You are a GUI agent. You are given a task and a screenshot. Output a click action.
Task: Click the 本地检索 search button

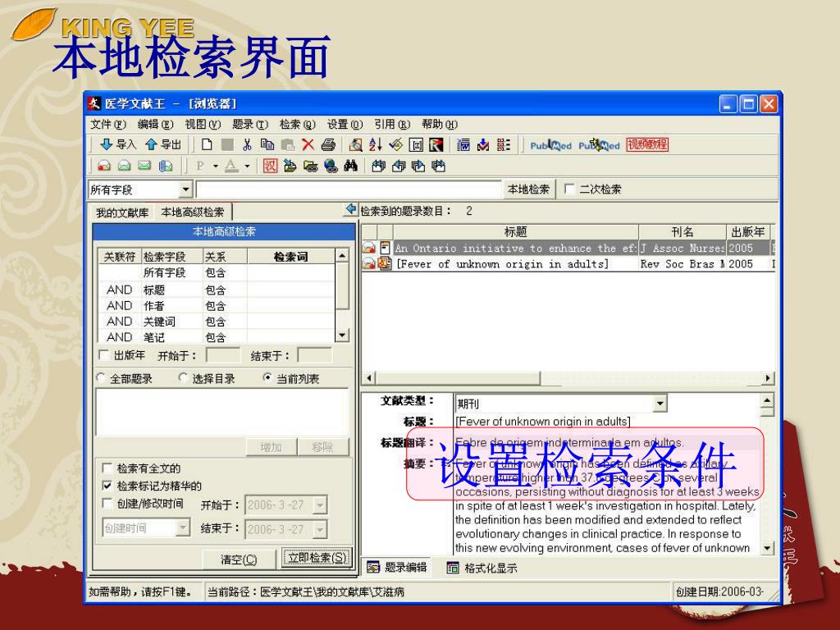pyautogui.click(x=528, y=189)
